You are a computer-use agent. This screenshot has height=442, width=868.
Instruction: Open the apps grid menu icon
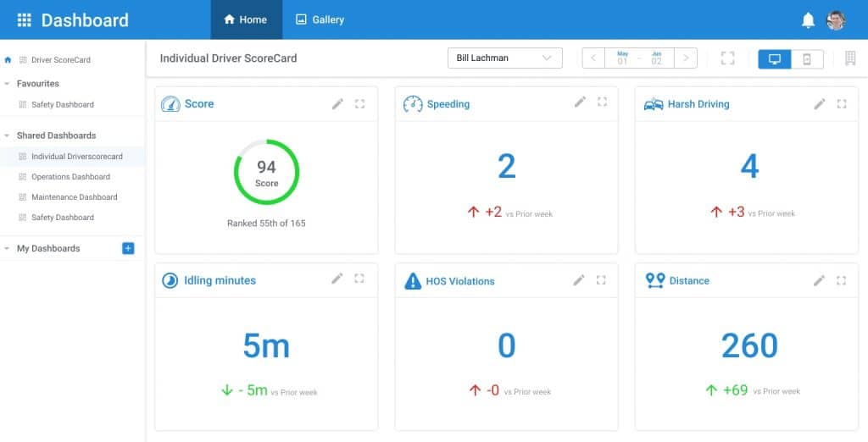click(24, 19)
